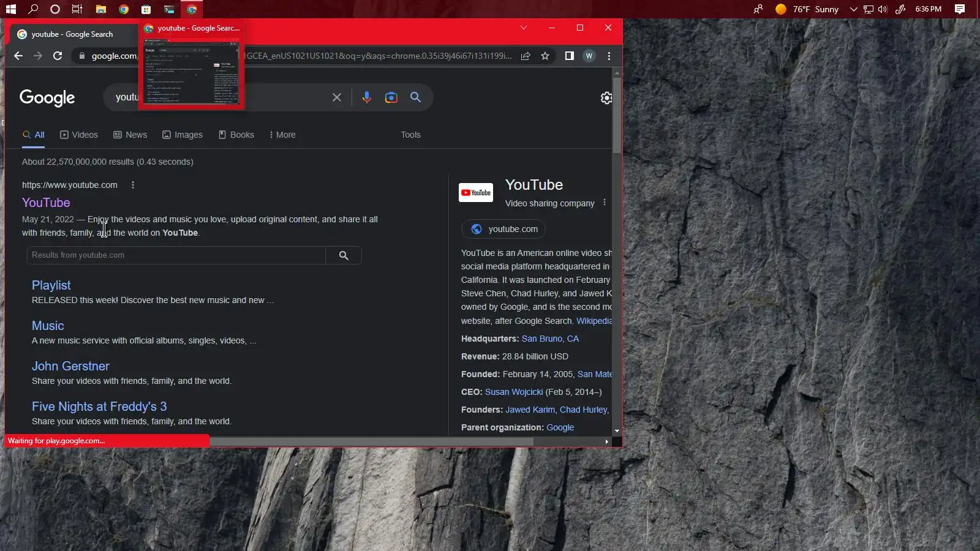Open Task View on the taskbar
The height and width of the screenshot is (551, 980).
(x=77, y=9)
